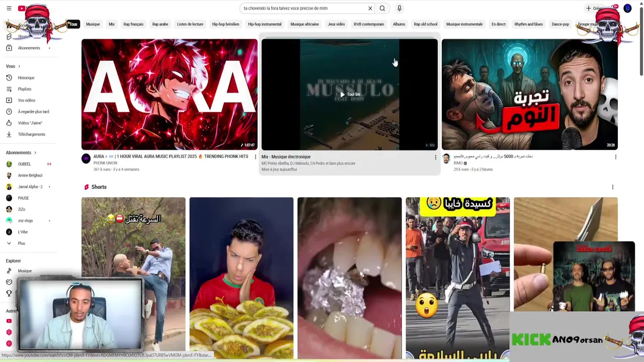Viewport: 644px width, 362px height.
Task: Select the Jeux vidéo chip
Action: pyautogui.click(x=336, y=24)
